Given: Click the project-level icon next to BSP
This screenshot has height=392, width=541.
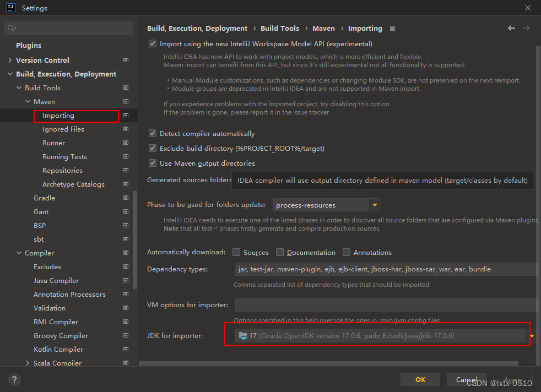Looking at the screenshot, I should [126, 226].
